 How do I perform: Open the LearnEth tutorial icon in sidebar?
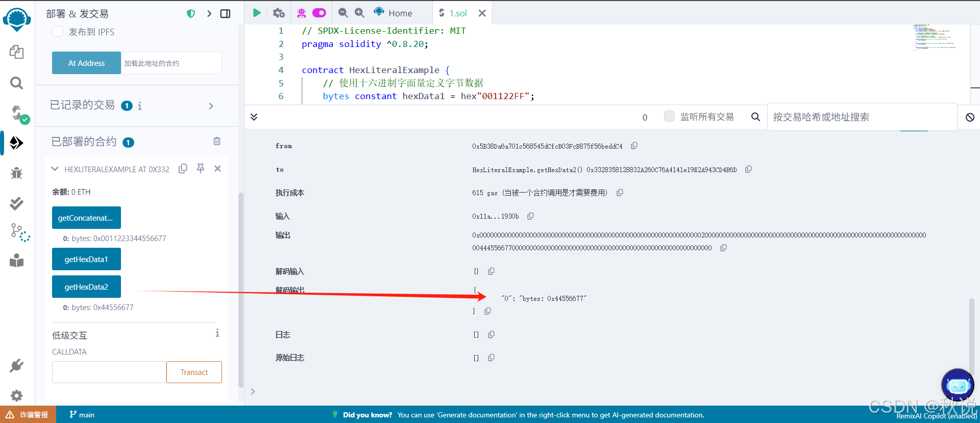(17, 261)
